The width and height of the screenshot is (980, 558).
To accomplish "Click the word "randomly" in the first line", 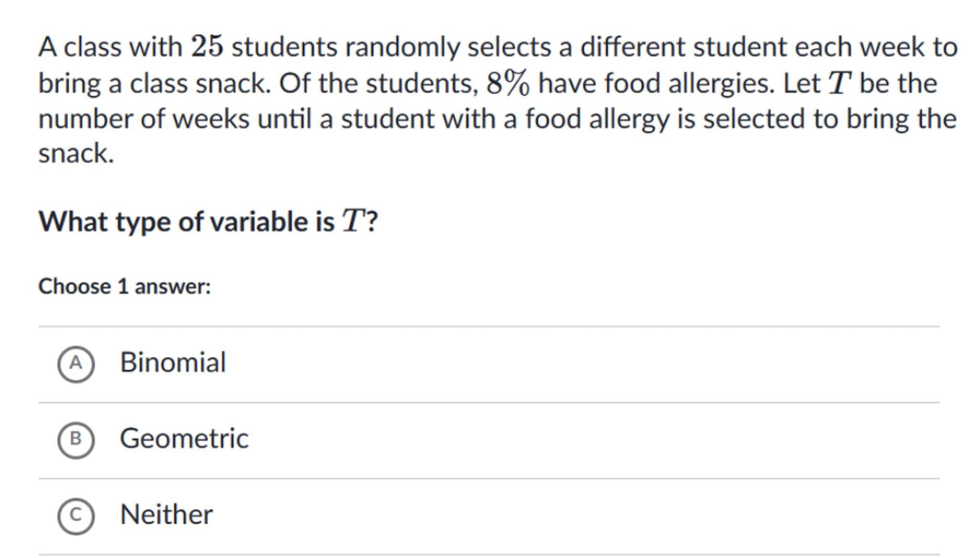I will tap(401, 47).
